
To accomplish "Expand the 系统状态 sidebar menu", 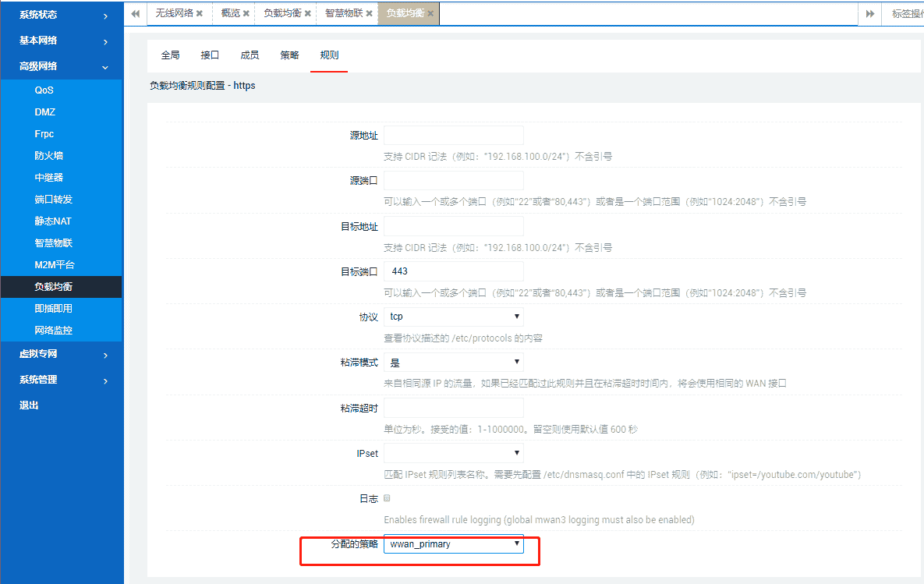I will pyautogui.click(x=61, y=15).
